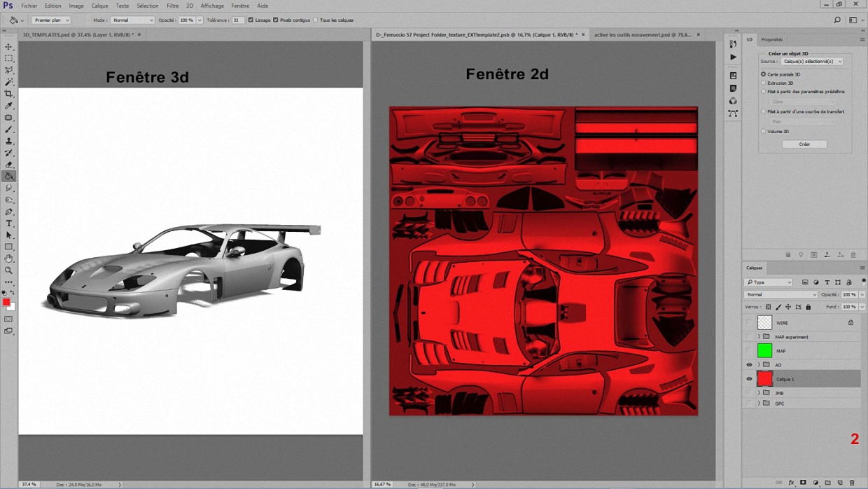The width and height of the screenshot is (868, 489).
Task: Open the Calque menu
Action: (100, 6)
